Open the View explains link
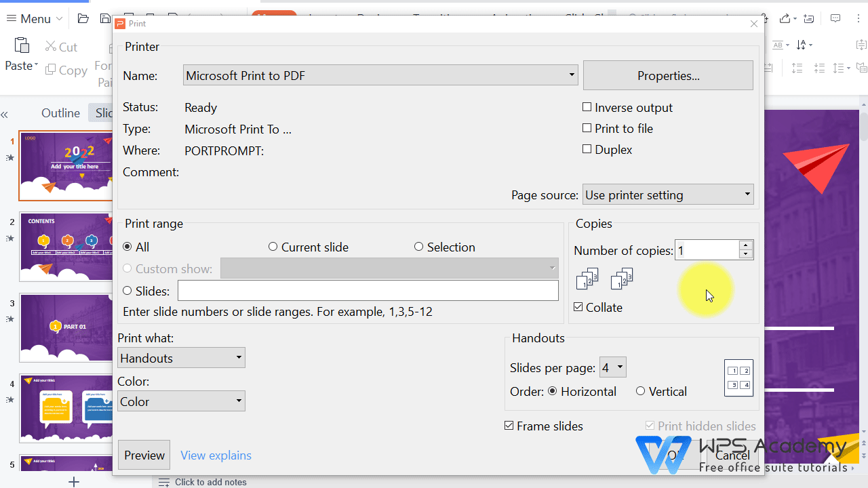Viewport: 868px width, 488px height. [x=216, y=455]
